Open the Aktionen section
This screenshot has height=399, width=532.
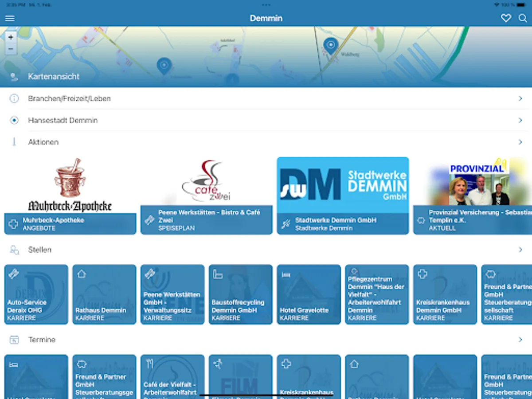click(266, 142)
